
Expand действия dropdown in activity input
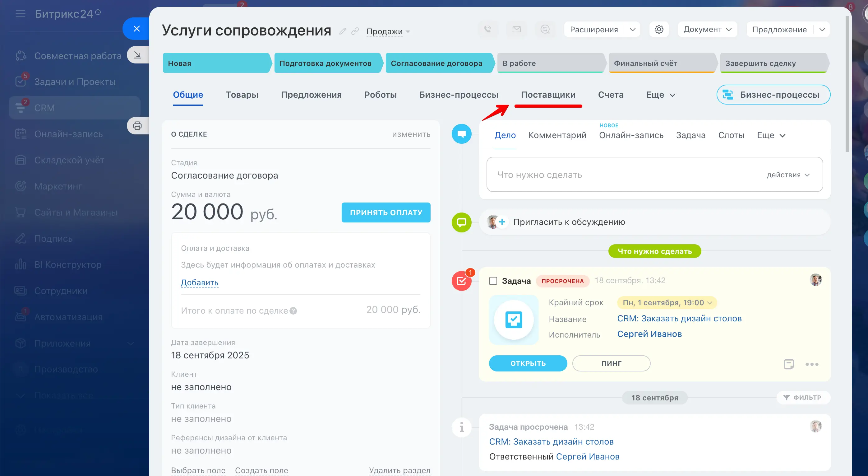pos(787,175)
